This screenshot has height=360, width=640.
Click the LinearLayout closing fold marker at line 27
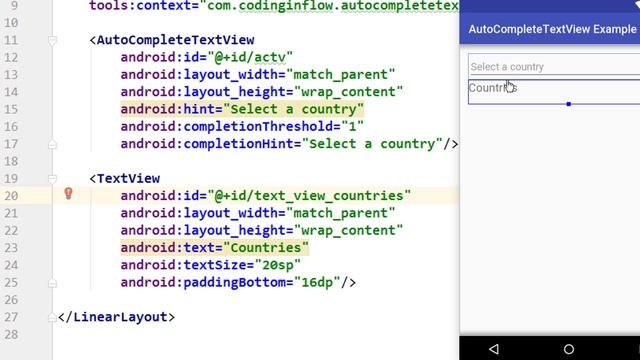(52, 317)
